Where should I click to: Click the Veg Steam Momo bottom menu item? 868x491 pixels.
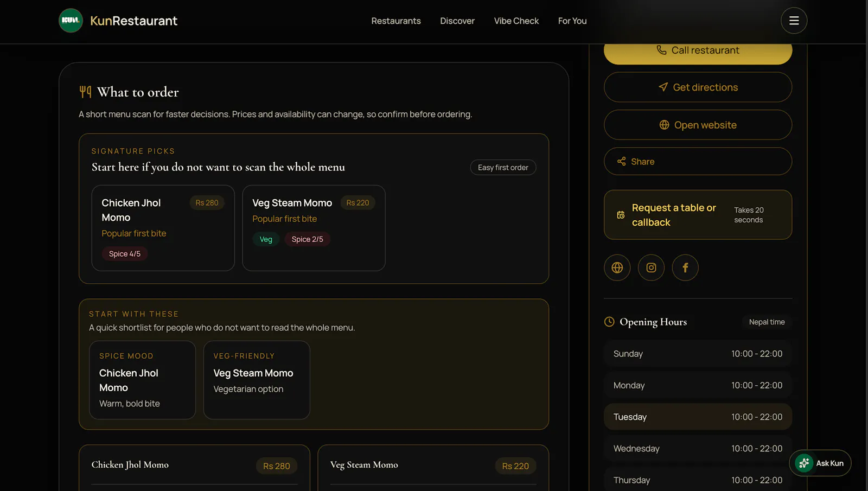[433, 468]
